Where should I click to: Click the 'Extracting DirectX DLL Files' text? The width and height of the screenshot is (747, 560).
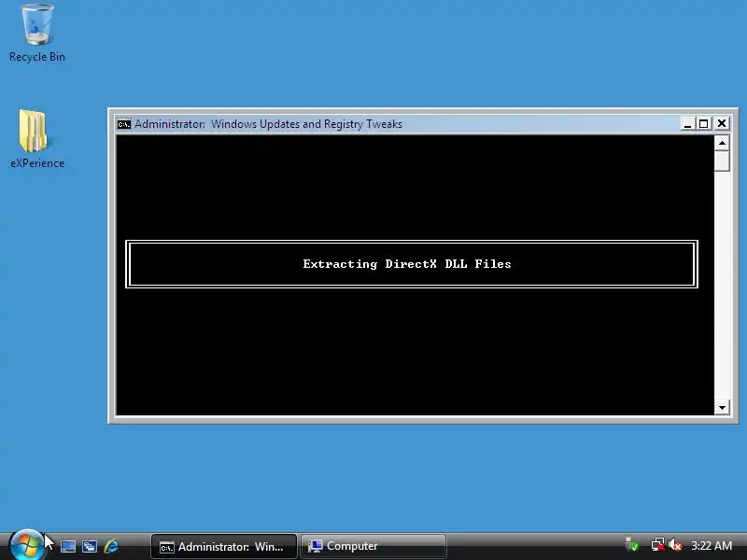407,264
